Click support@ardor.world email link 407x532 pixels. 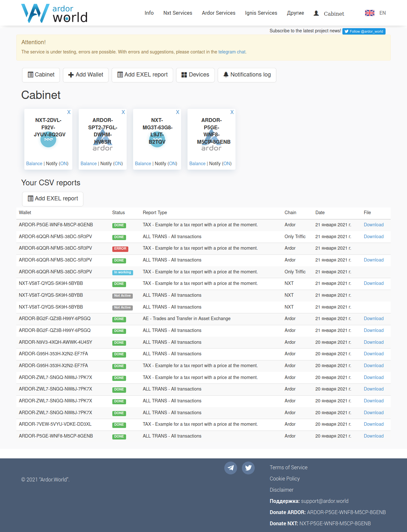pos(325,501)
